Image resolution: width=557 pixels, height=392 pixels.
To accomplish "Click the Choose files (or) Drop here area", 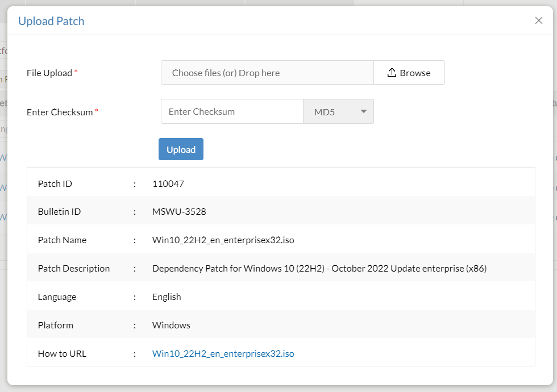I will [x=267, y=72].
